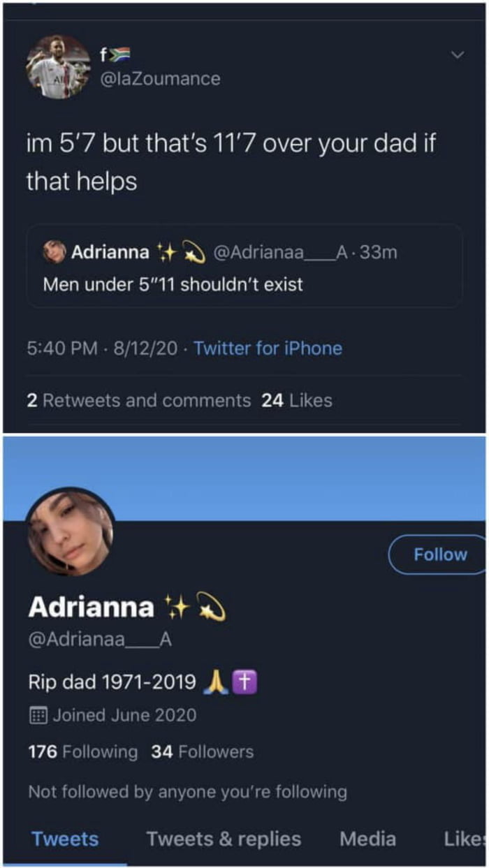The image size is (489, 868).
Task: View the 2 Retweets and comments
Action: (x=138, y=401)
